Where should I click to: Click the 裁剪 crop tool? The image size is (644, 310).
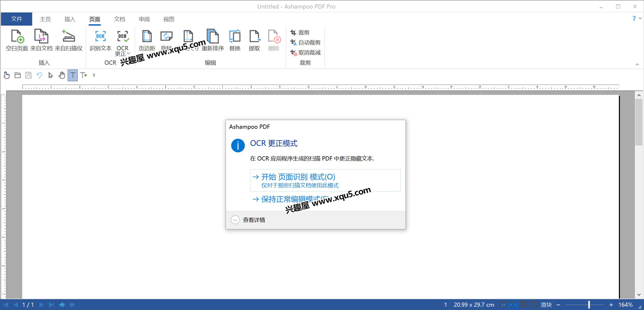300,32
